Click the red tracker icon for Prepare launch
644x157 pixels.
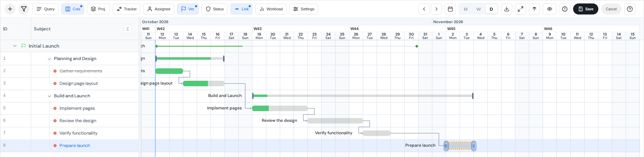click(x=55, y=146)
